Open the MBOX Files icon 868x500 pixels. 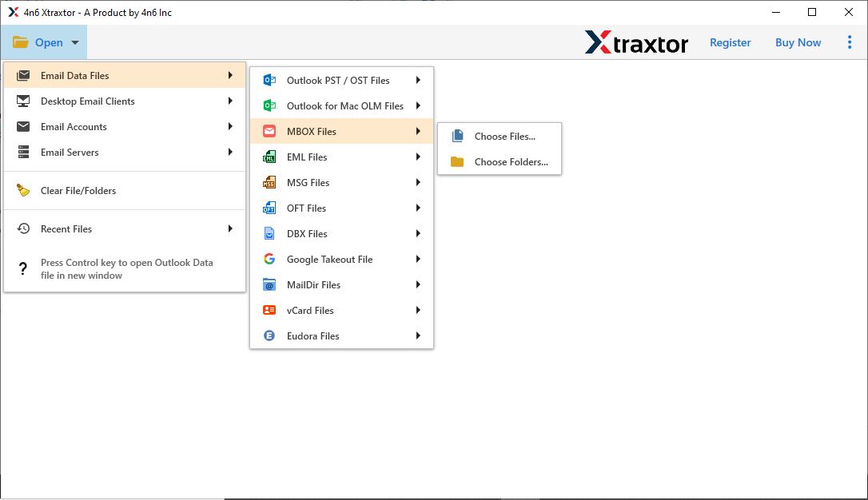point(269,131)
